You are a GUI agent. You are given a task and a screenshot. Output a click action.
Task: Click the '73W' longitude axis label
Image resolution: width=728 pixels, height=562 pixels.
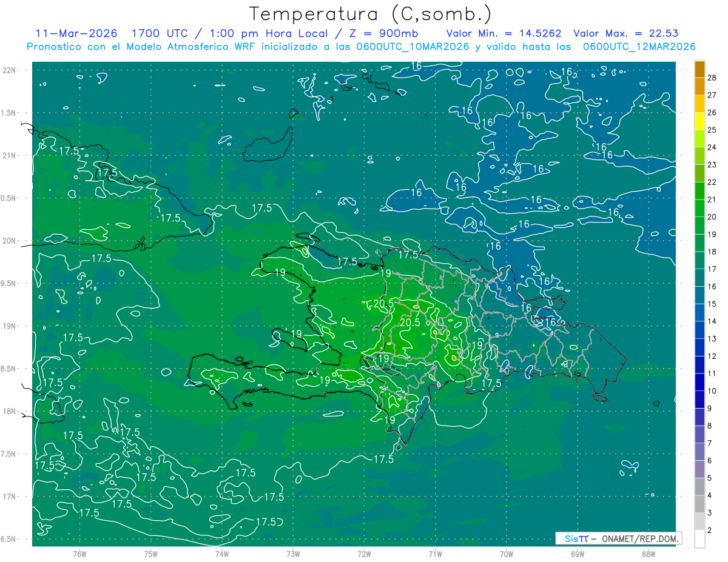click(293, 554)
